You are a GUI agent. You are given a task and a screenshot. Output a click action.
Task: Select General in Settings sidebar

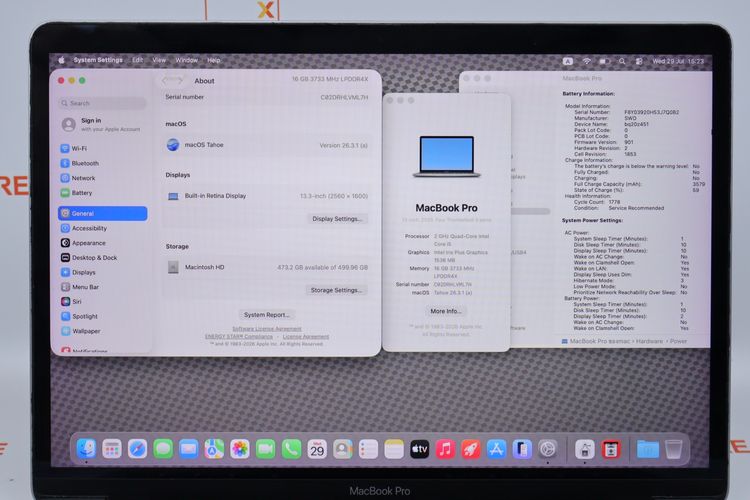[102, 213]
